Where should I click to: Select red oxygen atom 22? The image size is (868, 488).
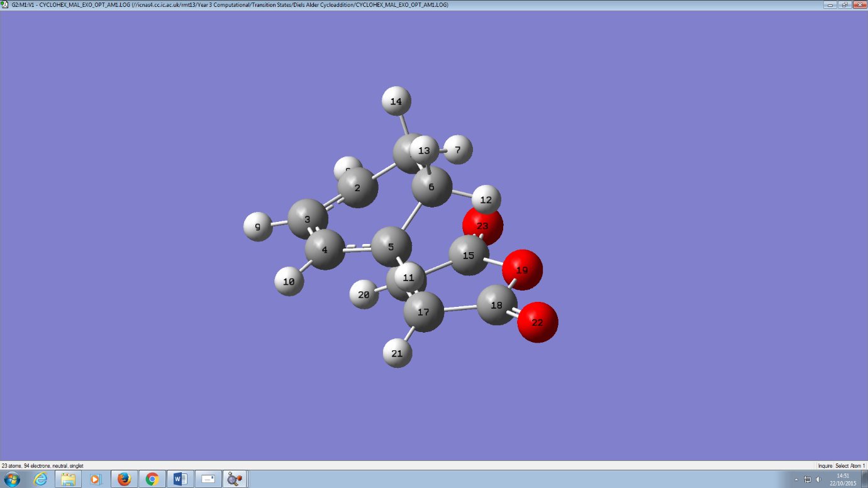tap(538, 323)
